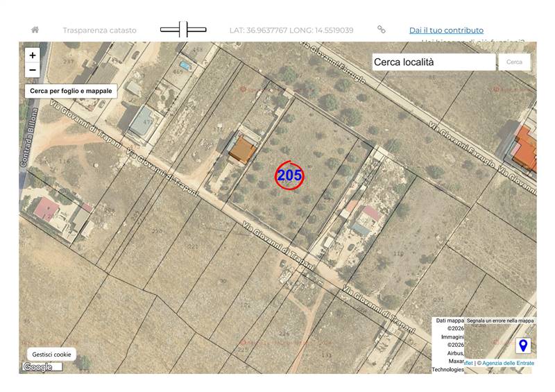Zoom in the map with plus button
The height and width of the screenshot is (392, 555).
pyautogui.click(x=33, y=55)
